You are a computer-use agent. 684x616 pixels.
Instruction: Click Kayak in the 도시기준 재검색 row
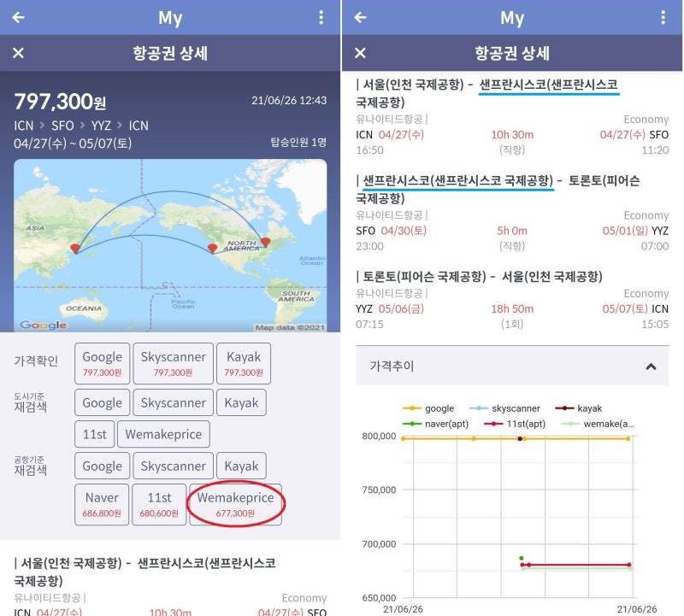[x=240, y=402]
